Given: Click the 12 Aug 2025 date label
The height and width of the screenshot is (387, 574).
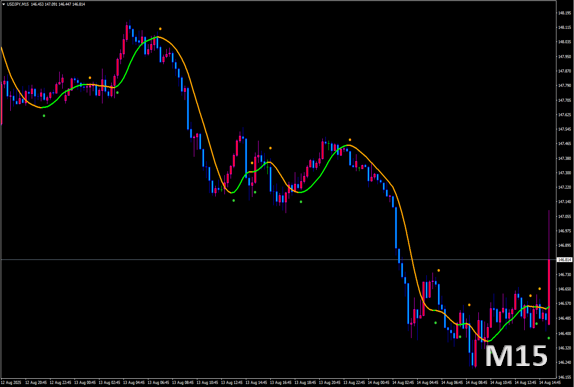Looking at the screenshot, I should pos(11,382).
